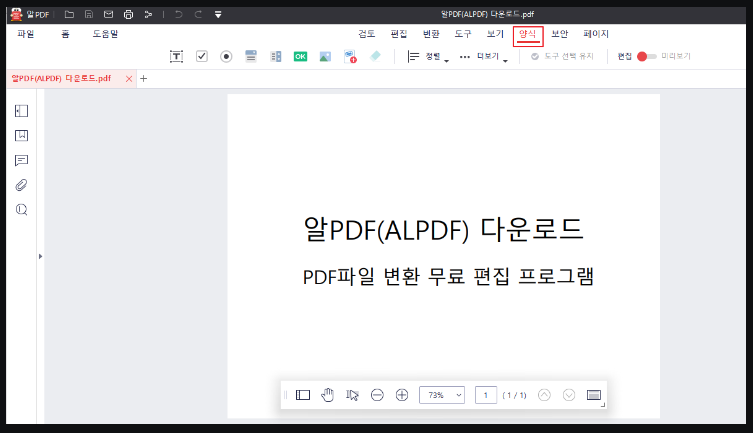This screenshot has height=433, width=753.
Task: Click the 알PDF app logo
Action: click(17, 14)
